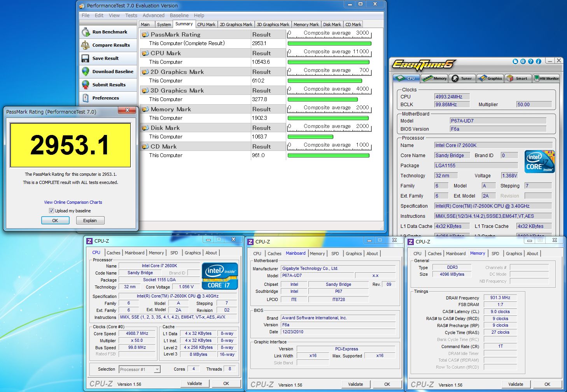Click the Core Speed field in CPU-Z
This screenshot has width=567, height=392.
[137, 334]
